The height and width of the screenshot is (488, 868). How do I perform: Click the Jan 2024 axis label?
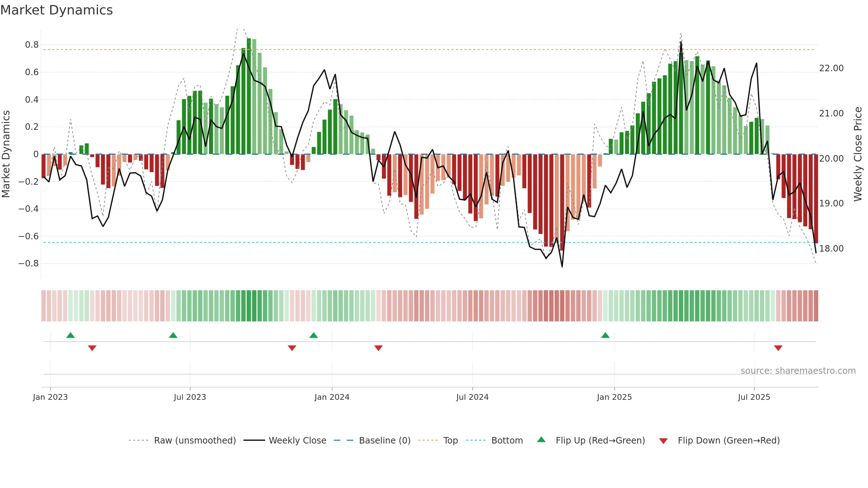click(332, 397)
